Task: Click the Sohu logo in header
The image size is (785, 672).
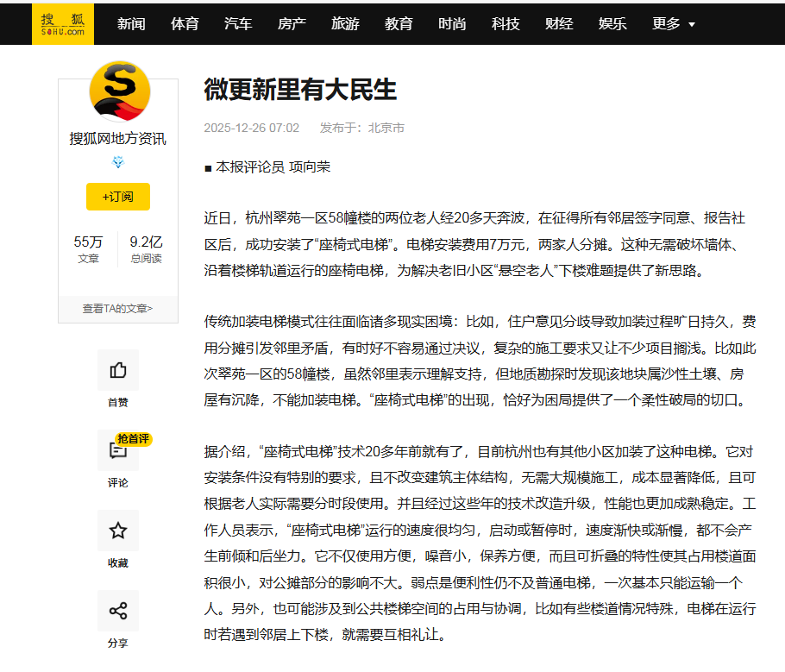Action: [x=63, y=24]
